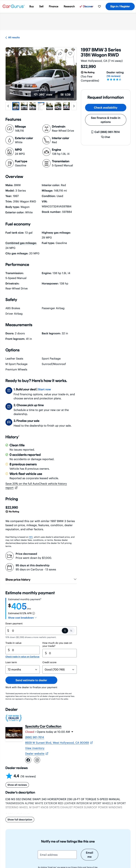The height and width of the screenshot is (868, 136).
Task: Open saved cars heart icon in header
Action: point(99,6)
